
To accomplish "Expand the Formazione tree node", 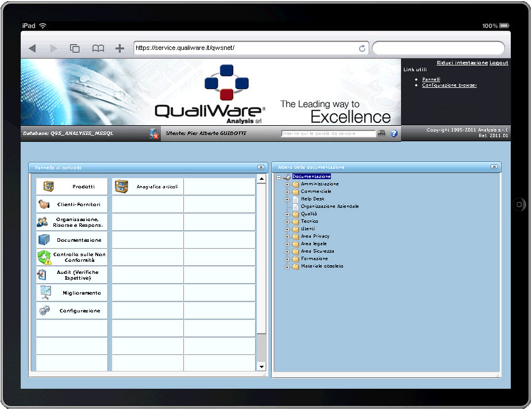I will pyautogui.click(x=287, y=259).
